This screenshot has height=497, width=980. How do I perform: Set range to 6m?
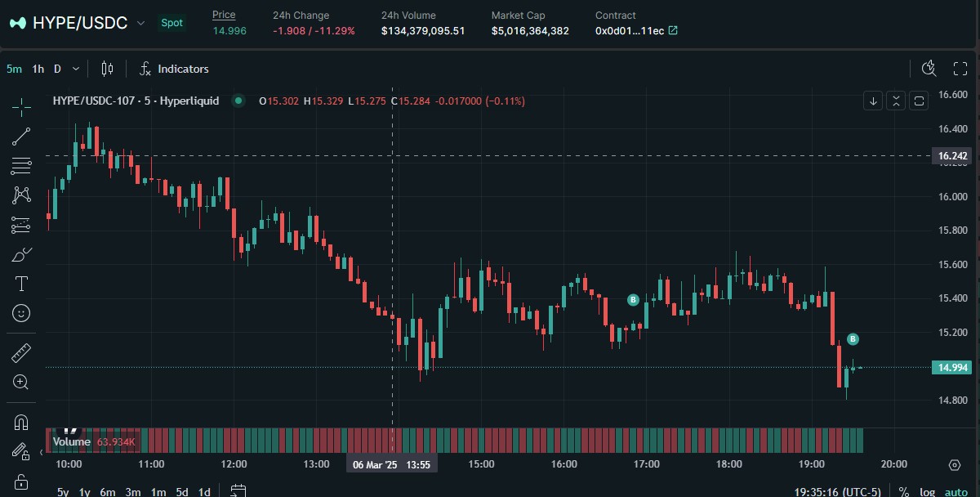click(x=108, y=491)
